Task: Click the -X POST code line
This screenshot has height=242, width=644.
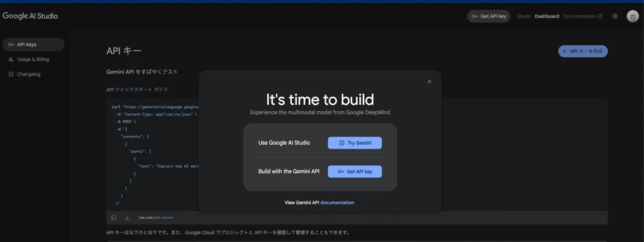Action: coord(126,122)
